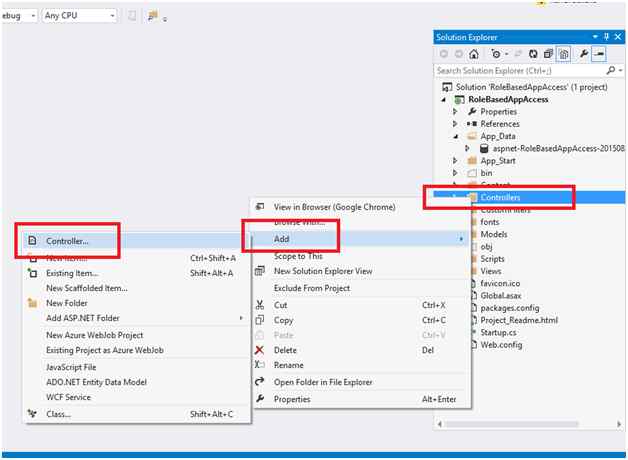The width and height of the screenshot is (628, 460).
Task: Select Startup.cs file
Action: click(x=498, y=333)
